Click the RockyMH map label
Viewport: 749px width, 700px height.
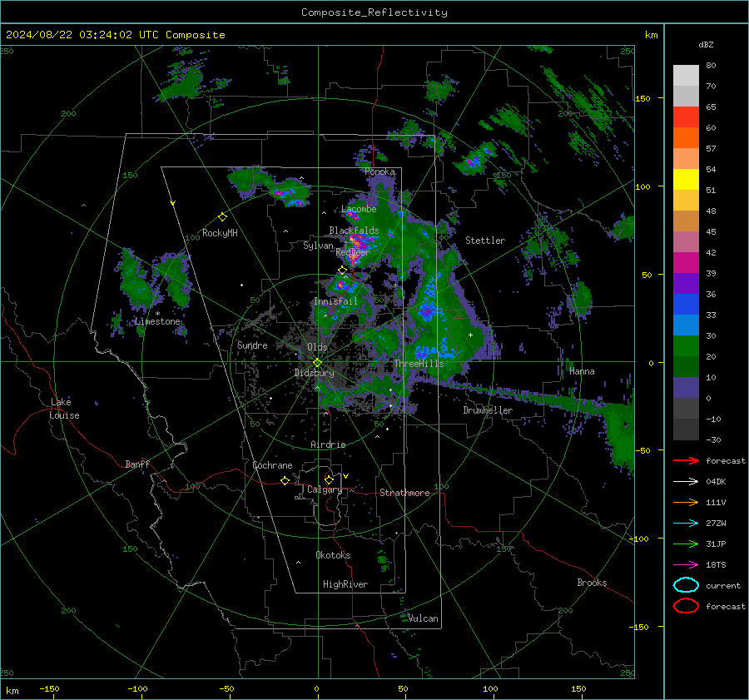[x=220, y=233]
